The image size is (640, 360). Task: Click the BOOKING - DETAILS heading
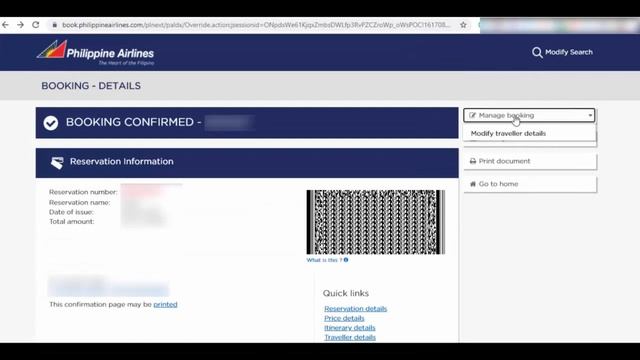91,86
